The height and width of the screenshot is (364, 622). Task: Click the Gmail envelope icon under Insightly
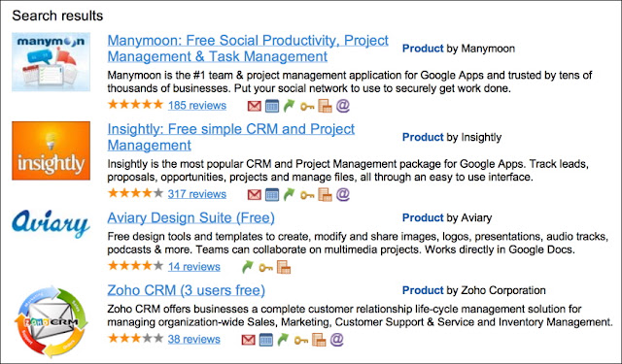click(x=255, y=195)
